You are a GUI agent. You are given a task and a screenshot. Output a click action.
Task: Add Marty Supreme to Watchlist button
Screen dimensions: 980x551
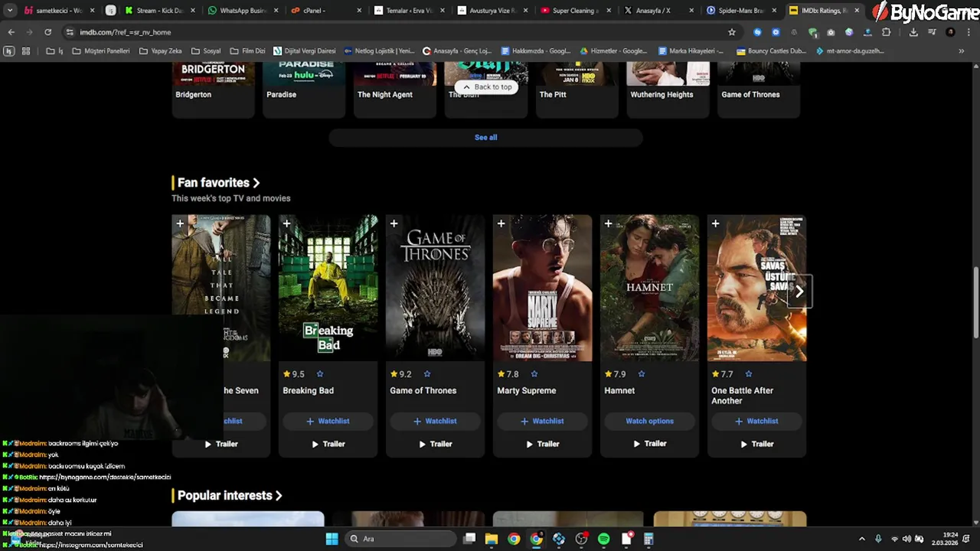(542, 421)
